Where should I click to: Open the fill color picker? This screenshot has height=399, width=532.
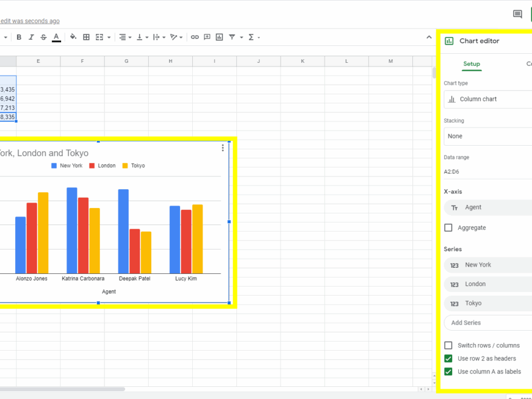coord(73,37)
